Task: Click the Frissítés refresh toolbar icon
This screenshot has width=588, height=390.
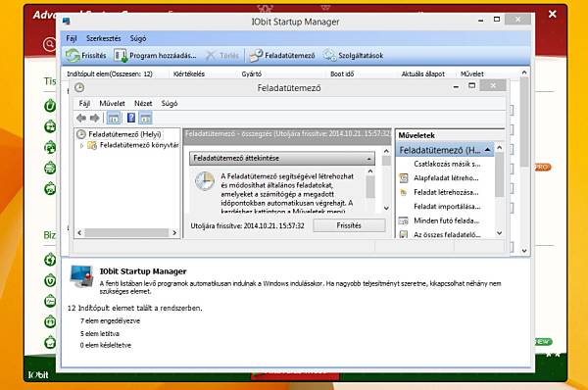Action: click(x=73, y=56)
